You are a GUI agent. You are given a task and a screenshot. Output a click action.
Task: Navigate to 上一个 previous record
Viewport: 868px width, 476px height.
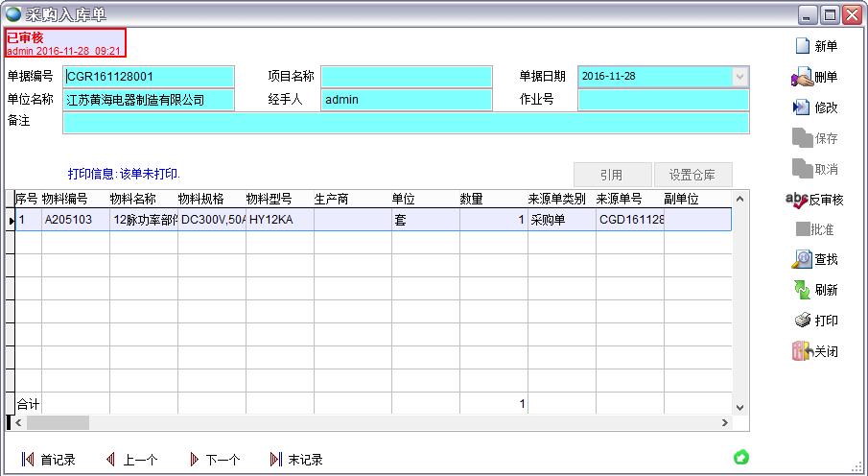[110, 460]
